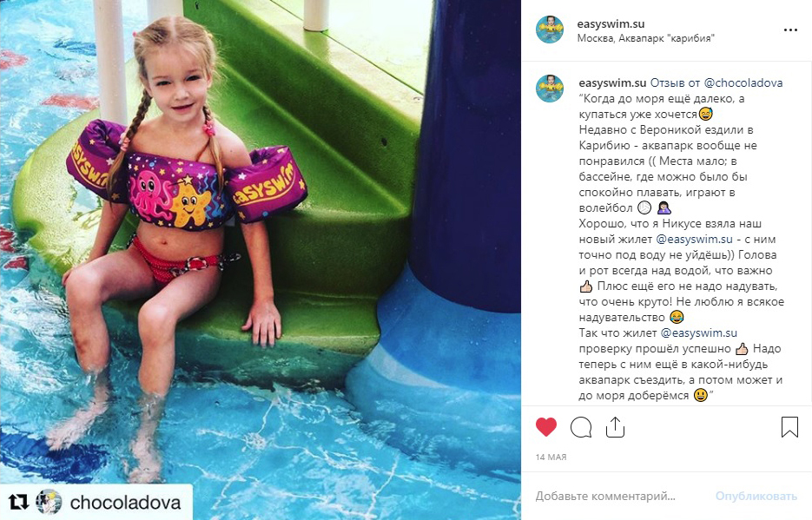Click chocoladova name in repost badge
The width and height of the screenshot is (812, 520).
point(125,503)
